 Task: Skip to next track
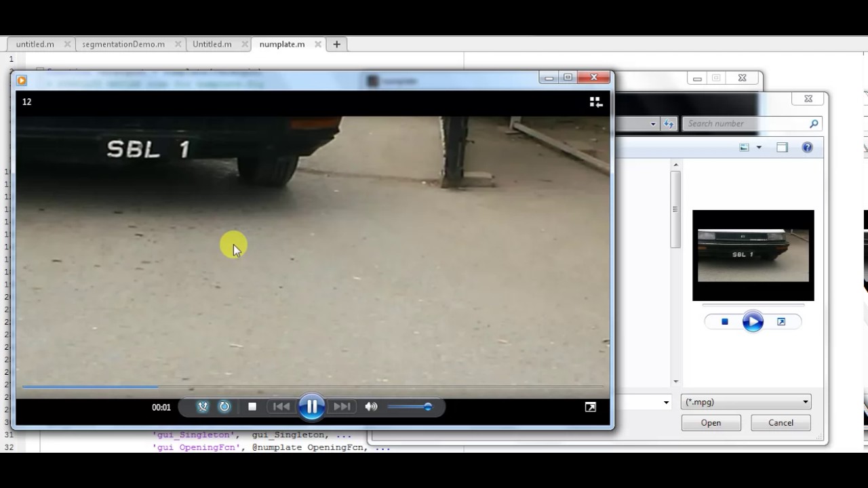coord(342,407)
